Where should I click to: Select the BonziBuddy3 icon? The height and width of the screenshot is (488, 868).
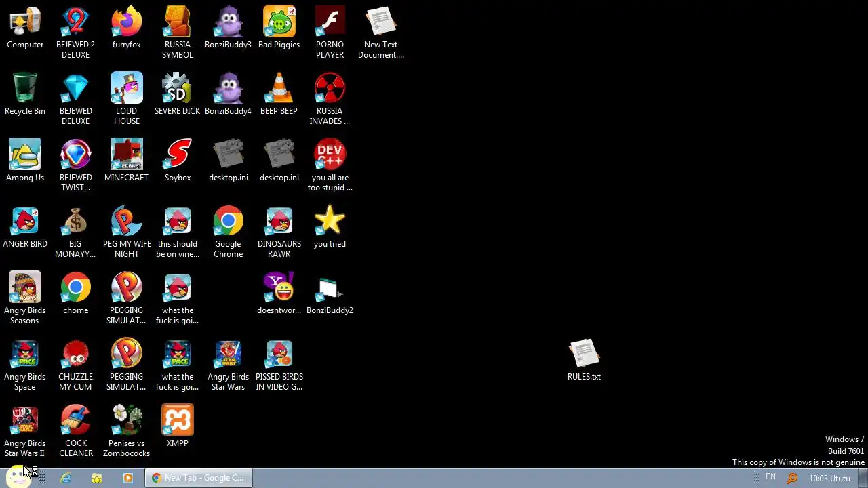(x=228, y=22)
